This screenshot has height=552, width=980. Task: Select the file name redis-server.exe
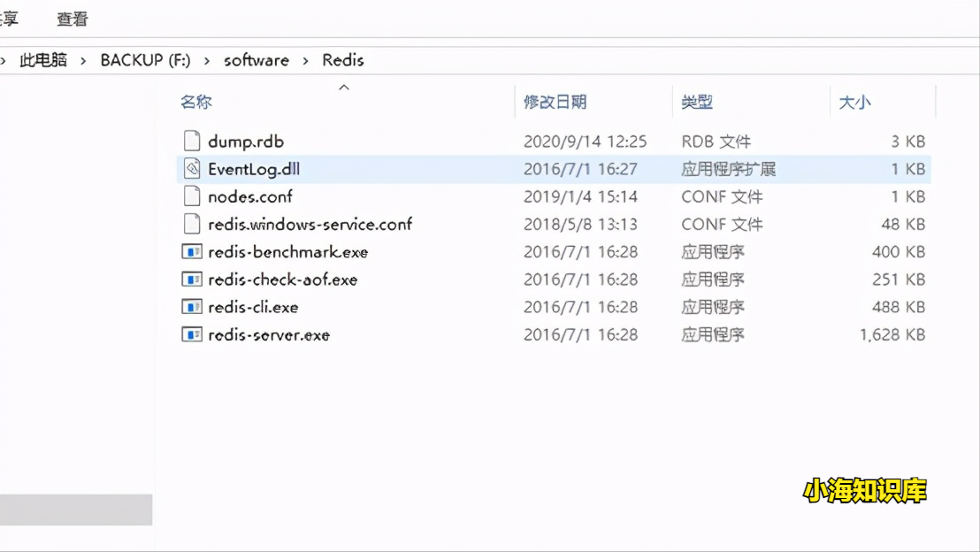(269, 334)
